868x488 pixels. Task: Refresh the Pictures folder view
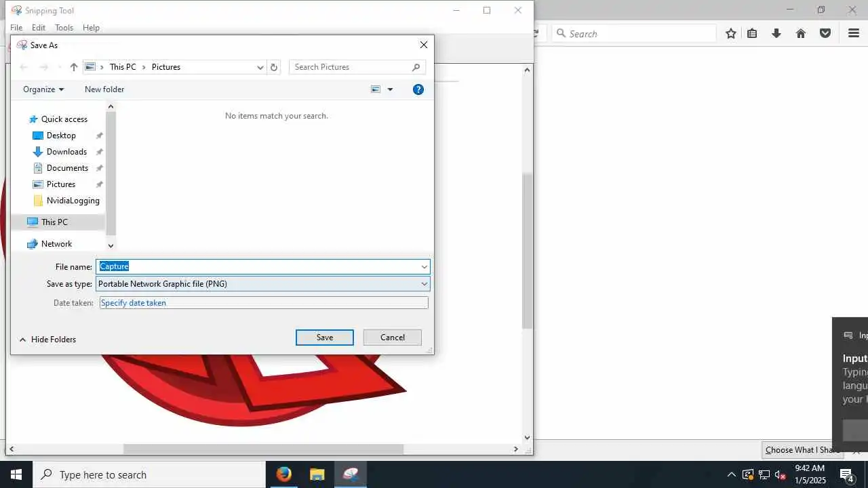pos(274,67)
